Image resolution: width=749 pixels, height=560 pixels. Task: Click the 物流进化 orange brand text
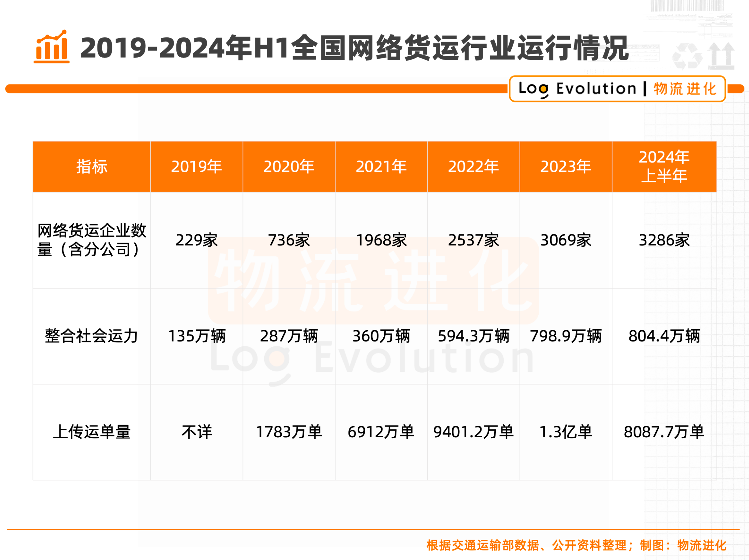click(x=685, y=89)
